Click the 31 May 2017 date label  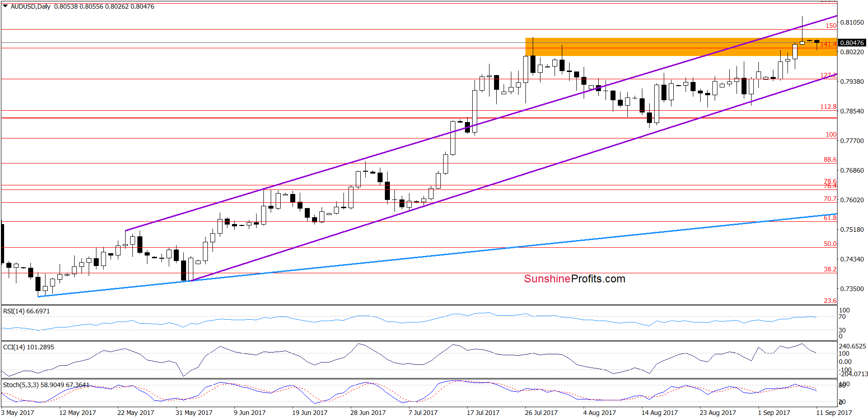(194, 413)
